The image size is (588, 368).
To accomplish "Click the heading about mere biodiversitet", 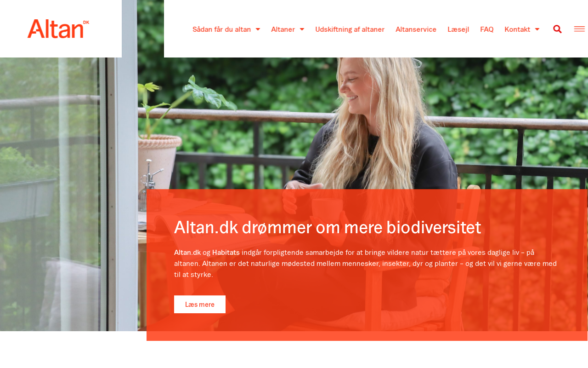I will (328, 228).
